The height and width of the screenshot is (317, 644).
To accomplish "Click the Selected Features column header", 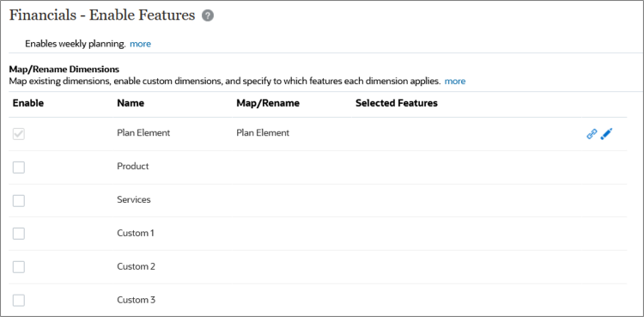I will click(397, 103).
